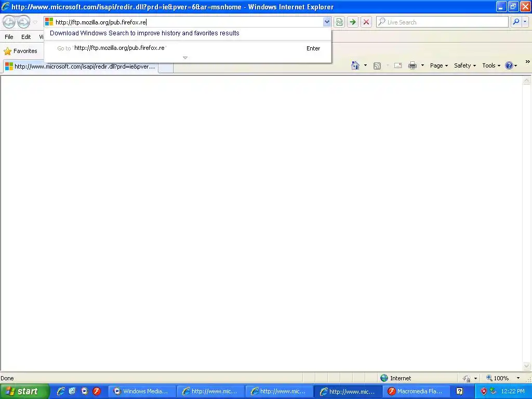
Task: Click the green Go arrow button
Action: [353, 22]
